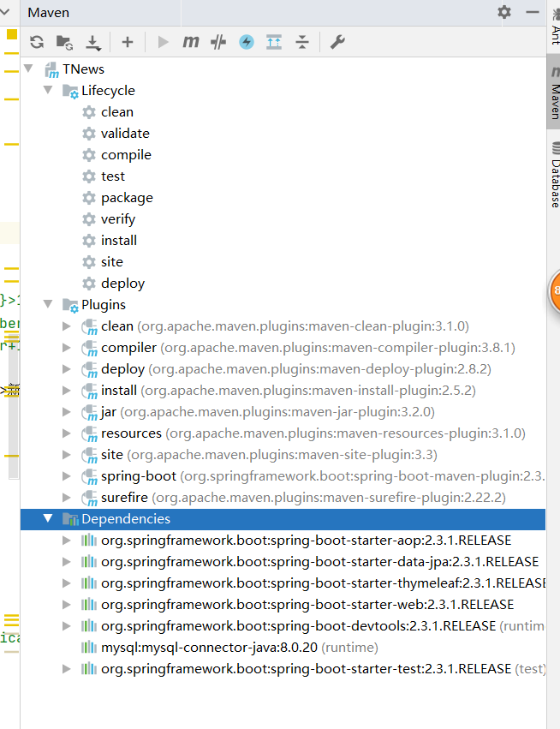Image resolution: width=560 pixels, height=729 pixels.
Task: Run Maven build play icon
Action: point(163,42)
